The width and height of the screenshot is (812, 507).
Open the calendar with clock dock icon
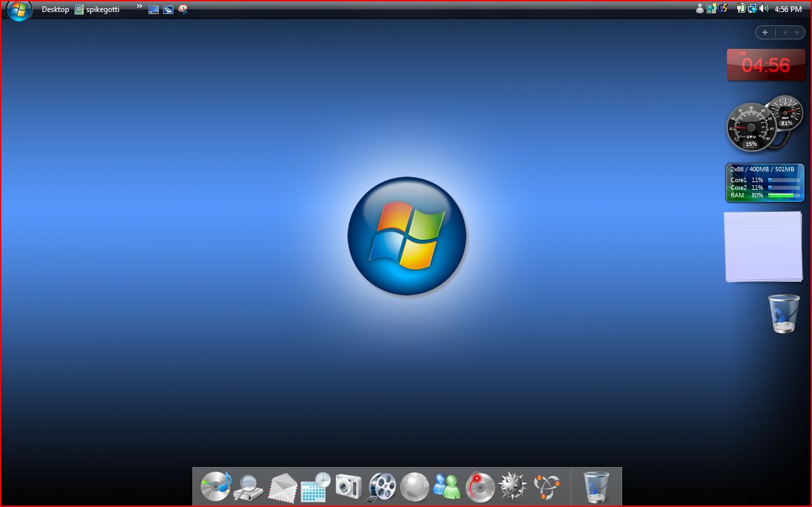point(316,487)
